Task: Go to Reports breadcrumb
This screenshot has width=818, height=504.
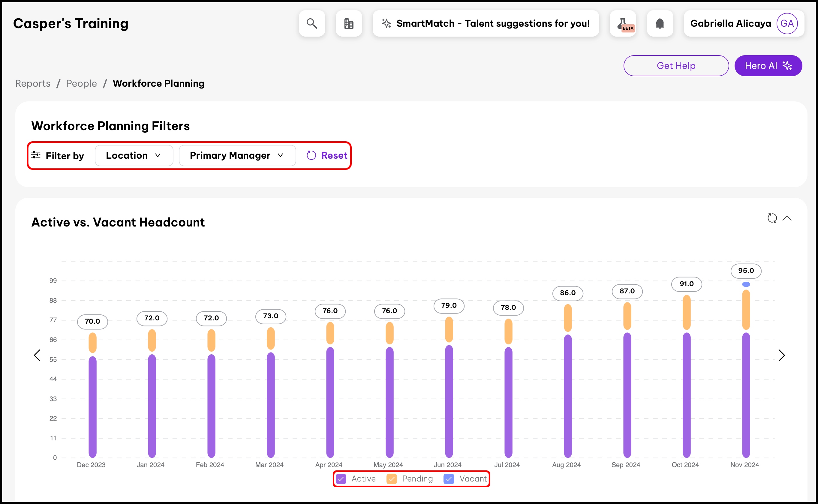Action: [33, 83]
